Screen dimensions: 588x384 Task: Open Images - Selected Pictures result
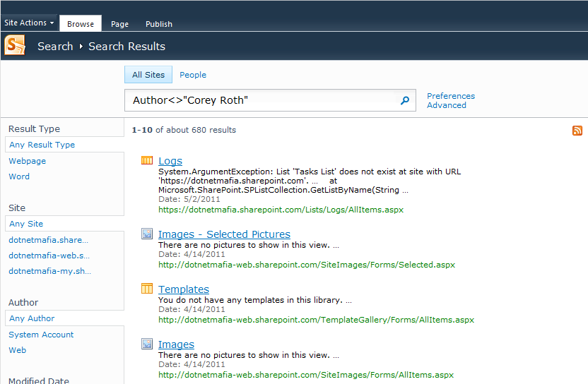(224, 234)
